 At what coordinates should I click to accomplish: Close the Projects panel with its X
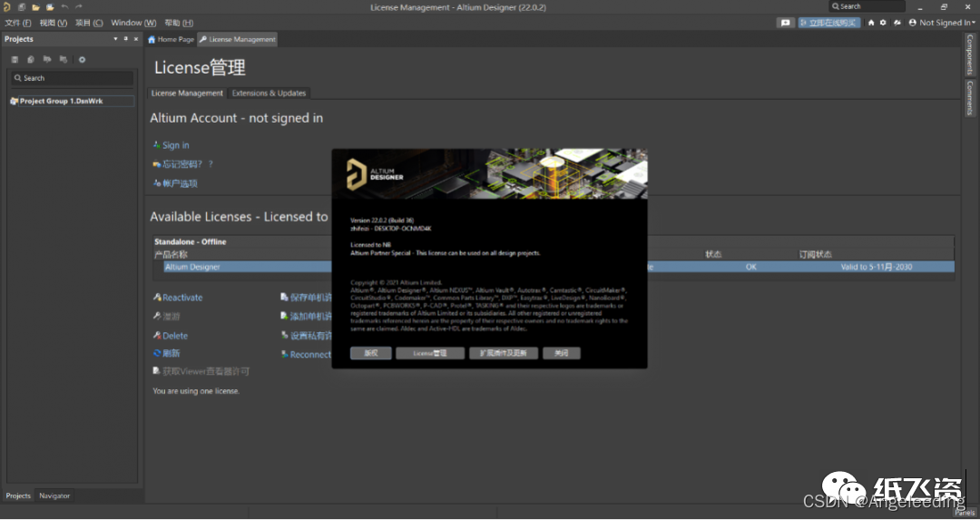[135, 39]
